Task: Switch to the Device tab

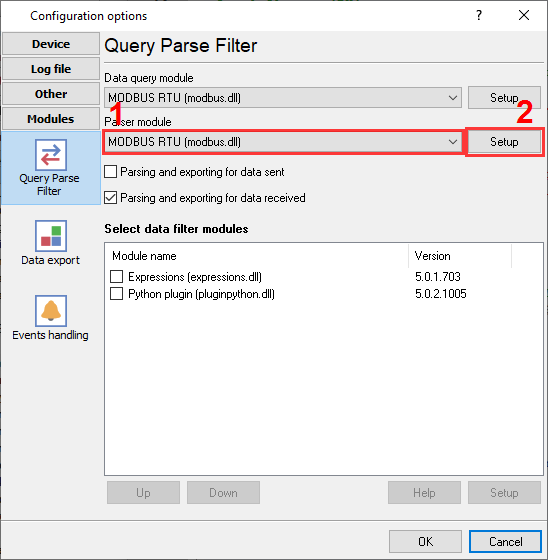Action: coord(51,44)
